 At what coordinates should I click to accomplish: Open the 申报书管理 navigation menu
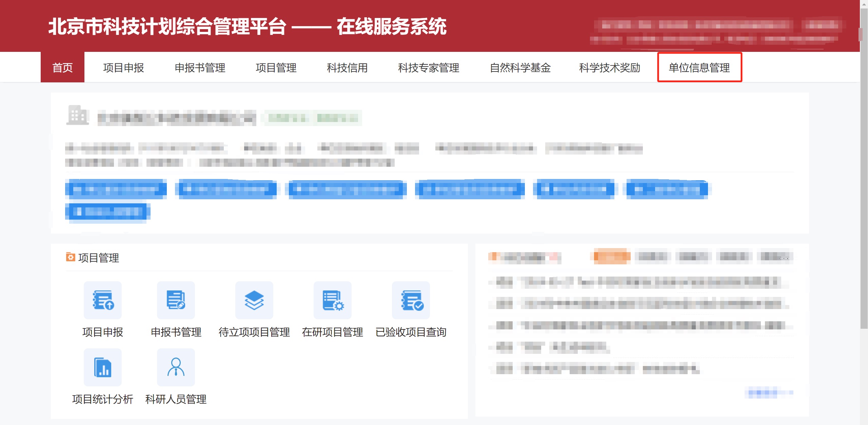pos(200,67)
